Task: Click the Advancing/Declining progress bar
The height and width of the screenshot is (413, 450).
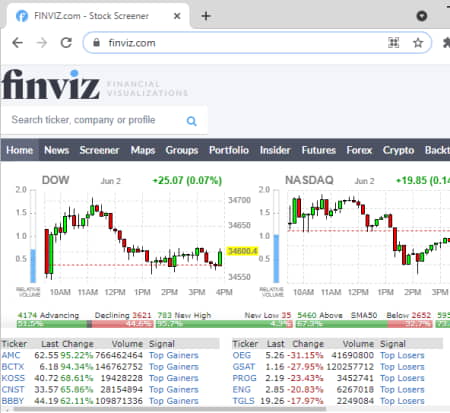Action: coord(85,324)
